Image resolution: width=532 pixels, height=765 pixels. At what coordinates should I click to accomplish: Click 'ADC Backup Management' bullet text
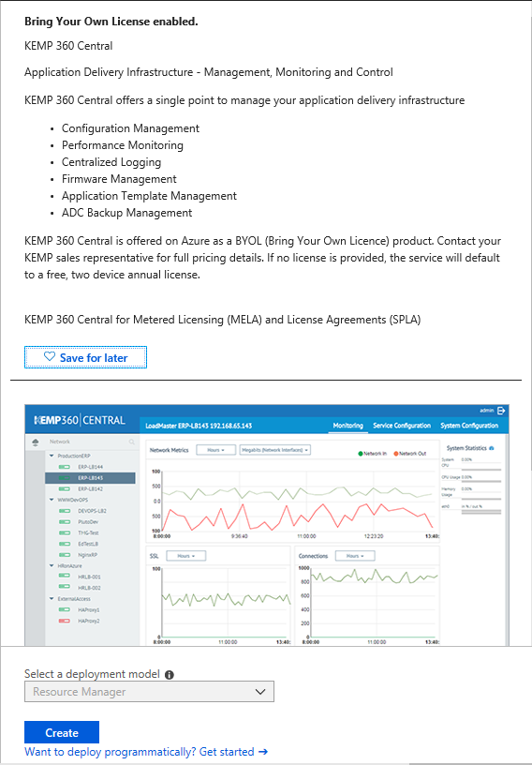tap(126, 213)
